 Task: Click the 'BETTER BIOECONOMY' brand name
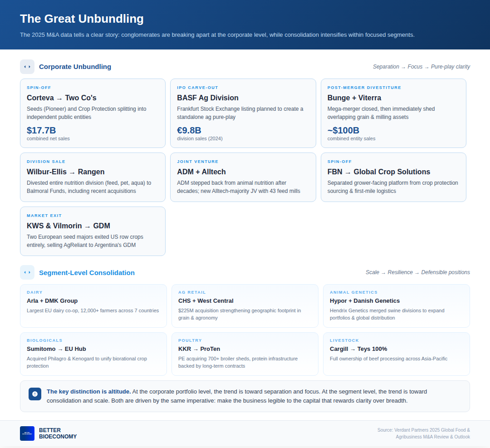pos(58,433)
